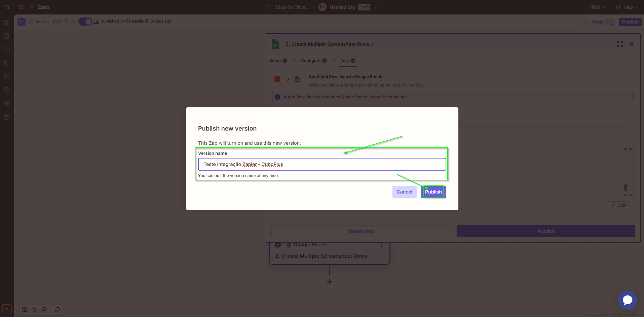The width and height of the screenshot is (644, 317).
Task: Click the folder icon before Eduardo Olive...
Action: click(x=269, y=7)
